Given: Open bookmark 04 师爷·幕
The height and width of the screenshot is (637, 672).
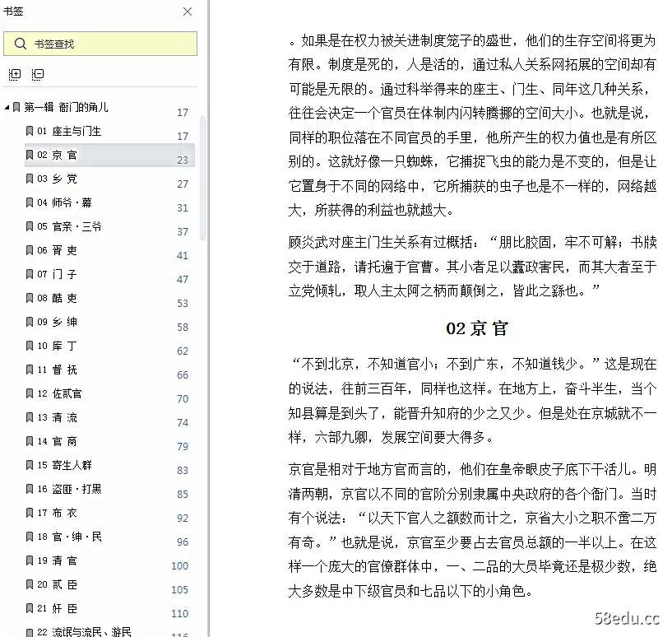Looking at the screenshot, I should pyautogui.click(x=64, y=203).
